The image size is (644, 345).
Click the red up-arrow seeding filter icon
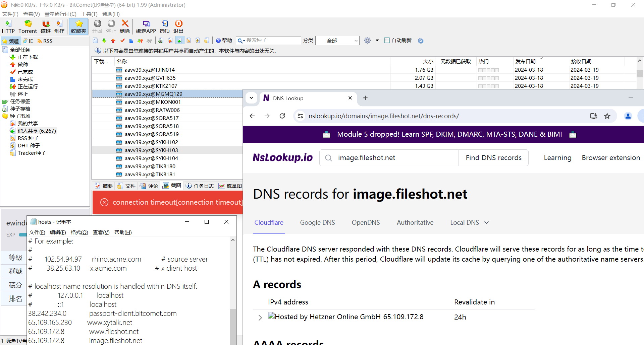tap(113, 41)
